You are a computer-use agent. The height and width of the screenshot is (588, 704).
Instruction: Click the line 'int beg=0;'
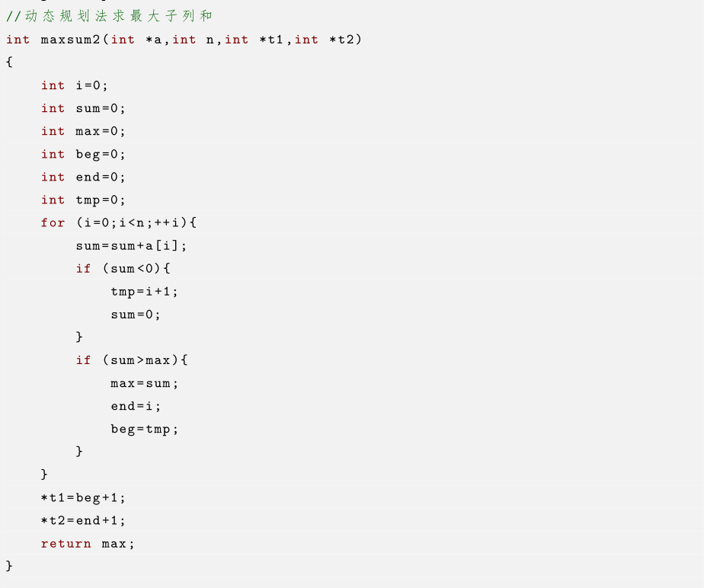(x=83, y=154)
